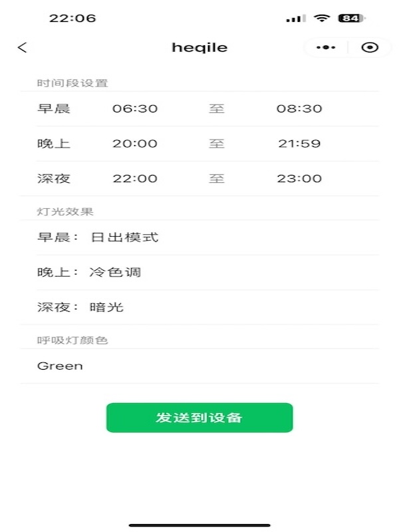399x532 pixels.
Task: Tap the heqile page title
Action: [x=199, y=47]
